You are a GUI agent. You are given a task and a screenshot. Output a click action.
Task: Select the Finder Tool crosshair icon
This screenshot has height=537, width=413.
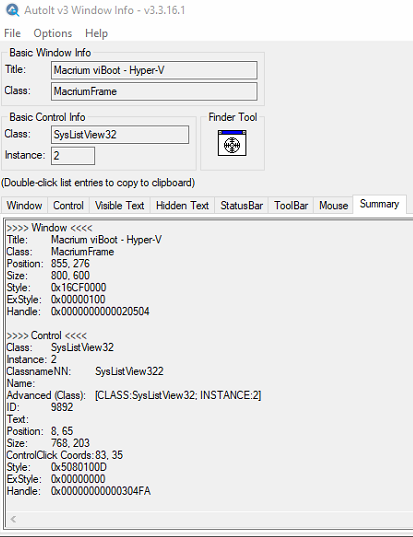pyautogui.click(x=232, y=143)
